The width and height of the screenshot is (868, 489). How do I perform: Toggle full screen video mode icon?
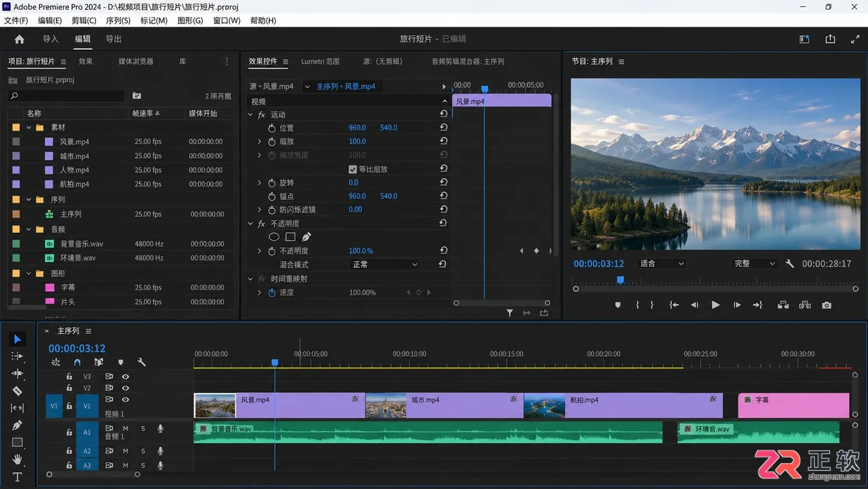coord(855,39)
